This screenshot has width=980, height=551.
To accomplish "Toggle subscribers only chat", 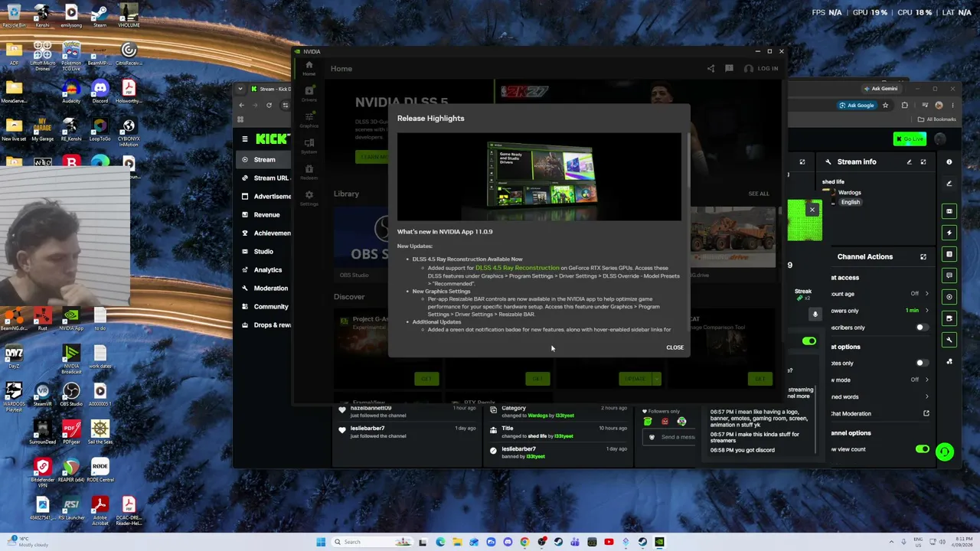I will click(x=922, y=328).
